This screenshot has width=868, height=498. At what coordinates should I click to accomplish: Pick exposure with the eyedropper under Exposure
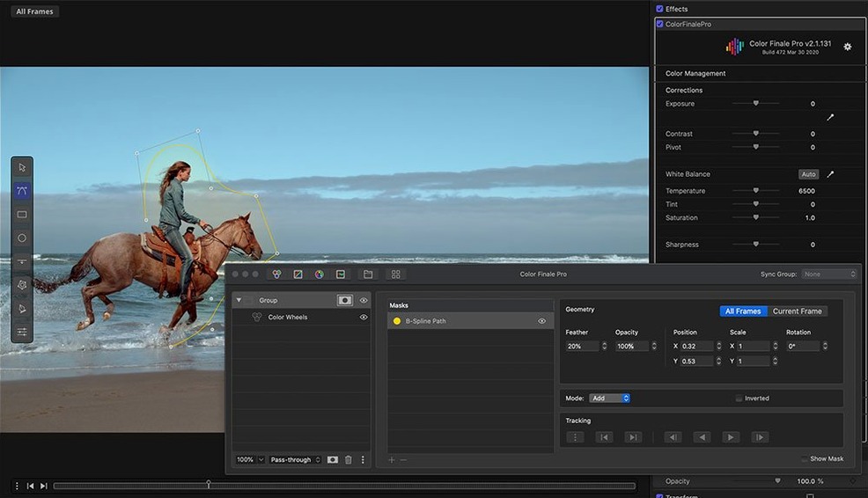coord(830,117)
